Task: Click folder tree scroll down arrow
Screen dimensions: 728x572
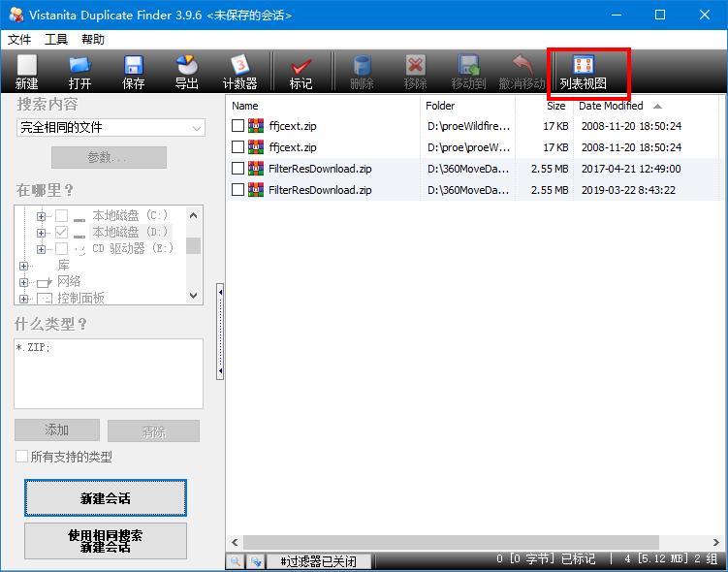Action: pos(194,296)
